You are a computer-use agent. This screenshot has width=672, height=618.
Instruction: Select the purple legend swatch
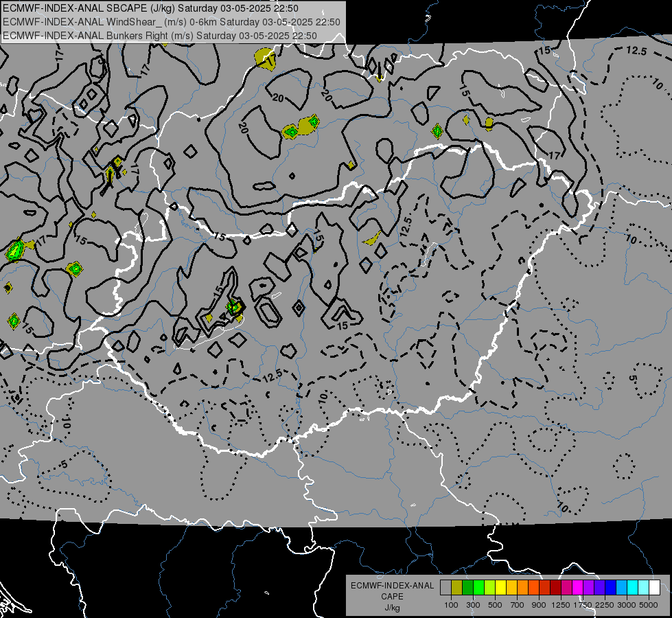click(x=588, y=587)
